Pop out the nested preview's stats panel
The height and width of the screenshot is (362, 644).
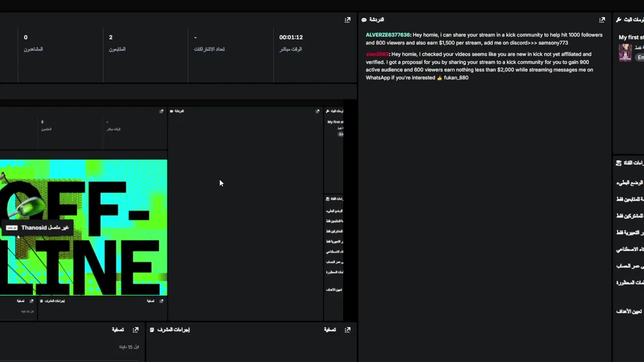tap(161, 111)
